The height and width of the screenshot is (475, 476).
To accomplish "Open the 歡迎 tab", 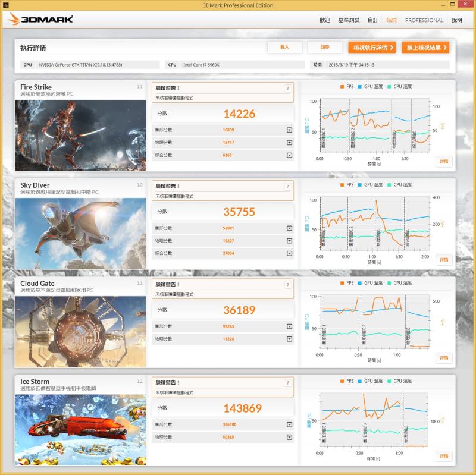I will point(324,20).
